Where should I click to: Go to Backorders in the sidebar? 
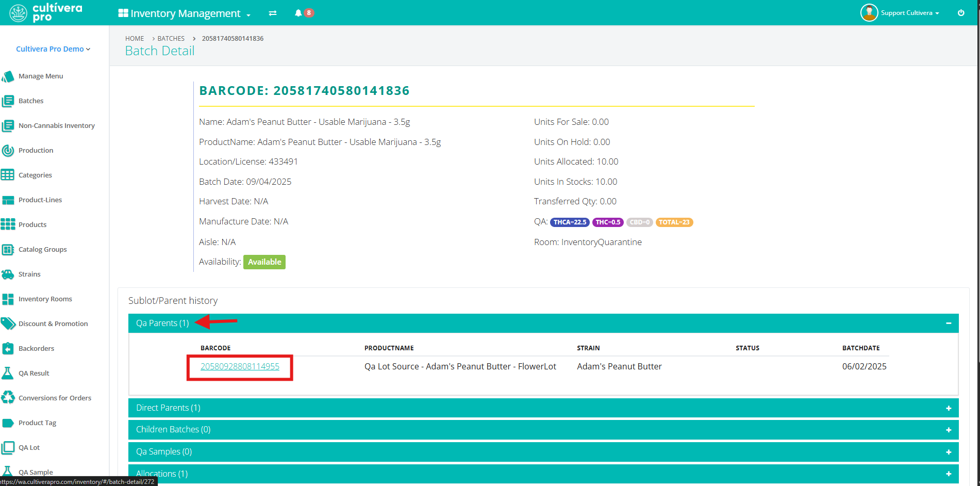point(36,349)
